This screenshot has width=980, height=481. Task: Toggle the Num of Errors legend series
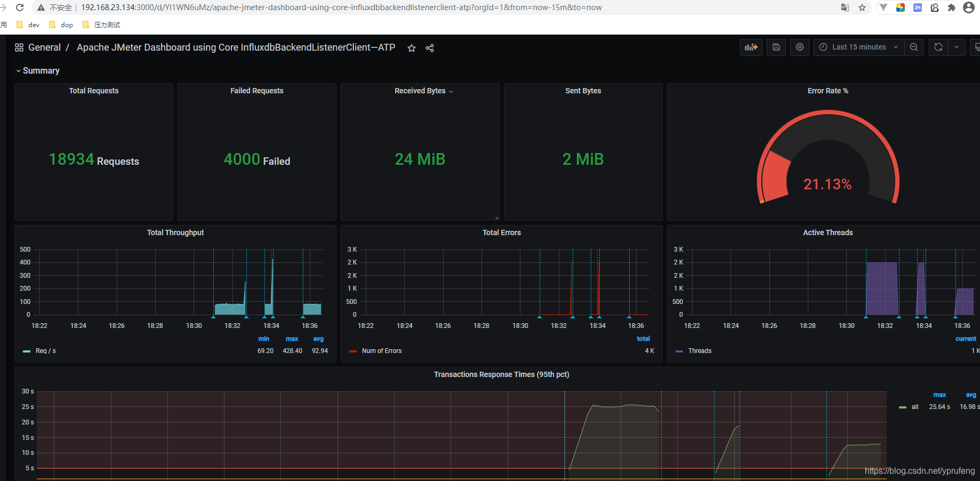pos(382,351)
